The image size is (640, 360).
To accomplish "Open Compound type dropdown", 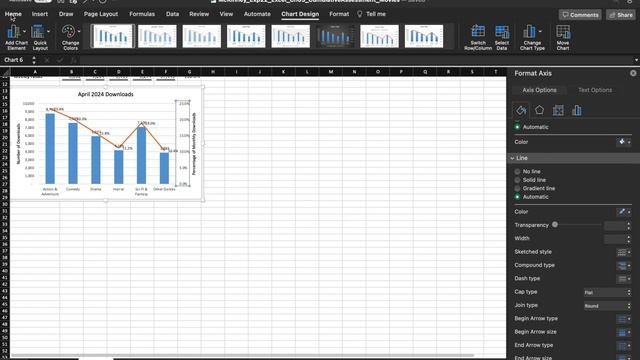I will tap(624, 266).
